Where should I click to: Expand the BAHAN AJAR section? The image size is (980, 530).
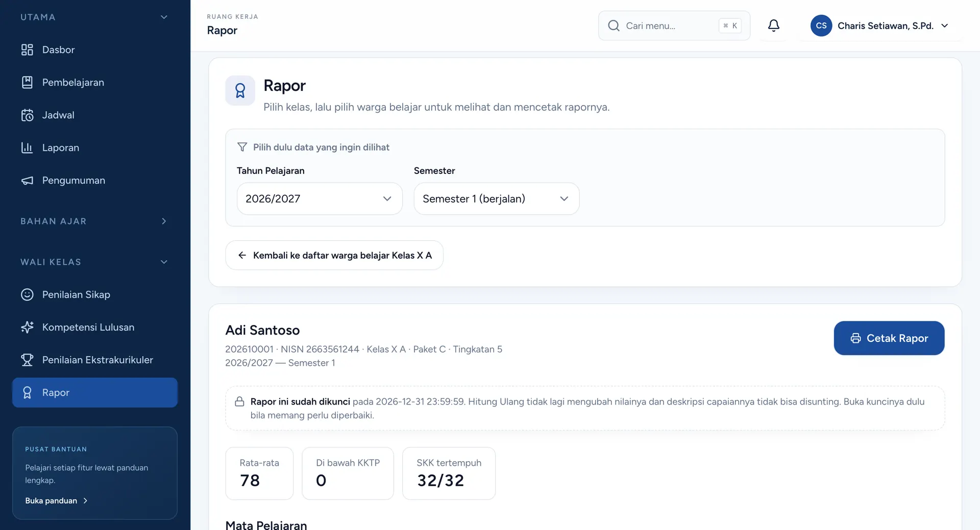point(95,221)
